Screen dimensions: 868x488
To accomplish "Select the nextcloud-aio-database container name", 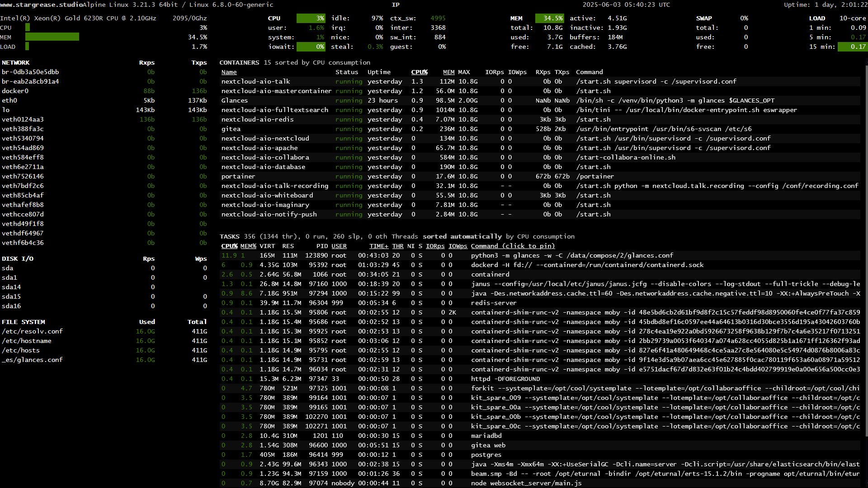I will coord(263,167).
